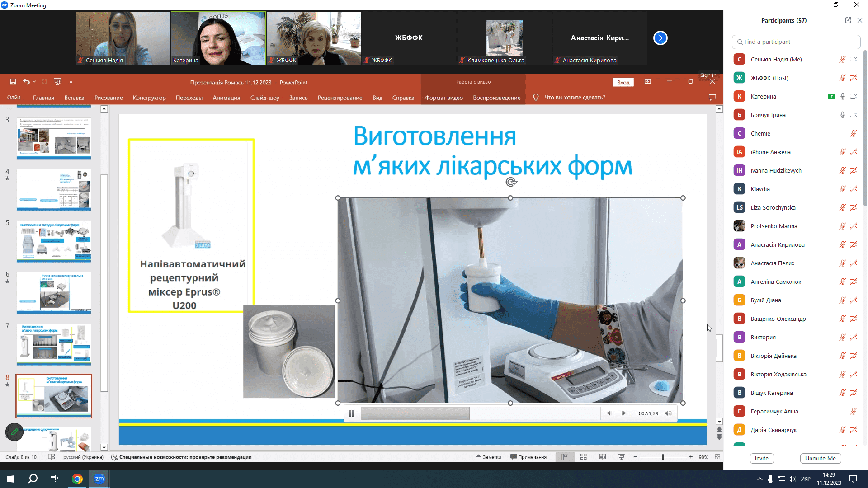Click the Invite button
Image resolution: width=868 pixels, height=488 pixels.
(x=762, y=459)
